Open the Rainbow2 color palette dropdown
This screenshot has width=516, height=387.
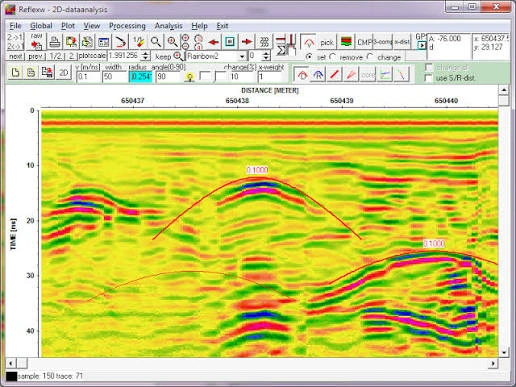tap(242, 56)
